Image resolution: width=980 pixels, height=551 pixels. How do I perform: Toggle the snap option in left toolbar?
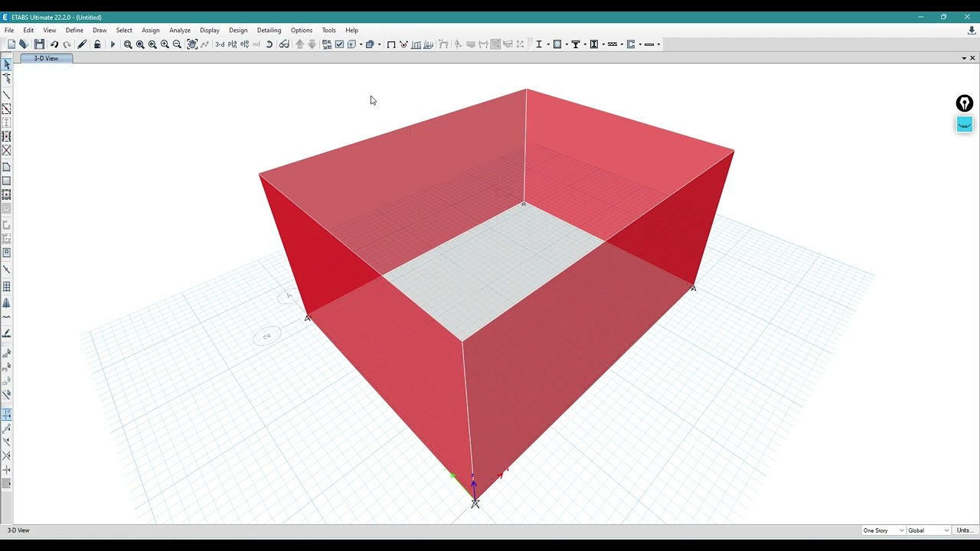point(7,414)
